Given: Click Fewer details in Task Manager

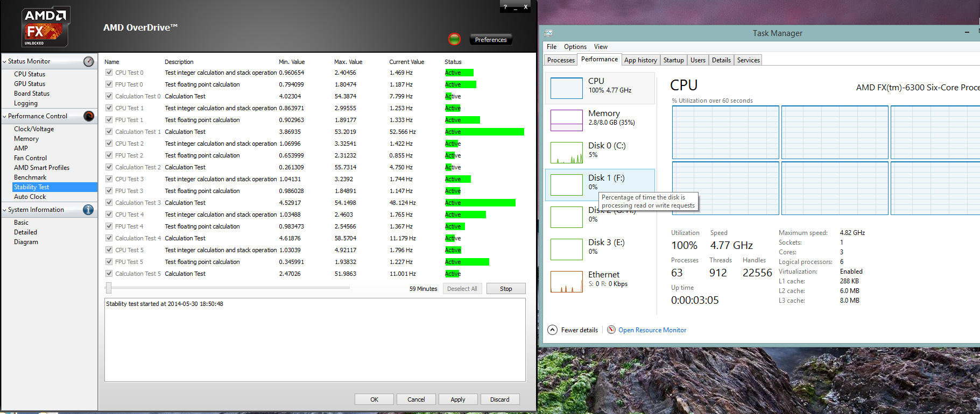Looking at the screenshot, I should [x=580, y=330].
